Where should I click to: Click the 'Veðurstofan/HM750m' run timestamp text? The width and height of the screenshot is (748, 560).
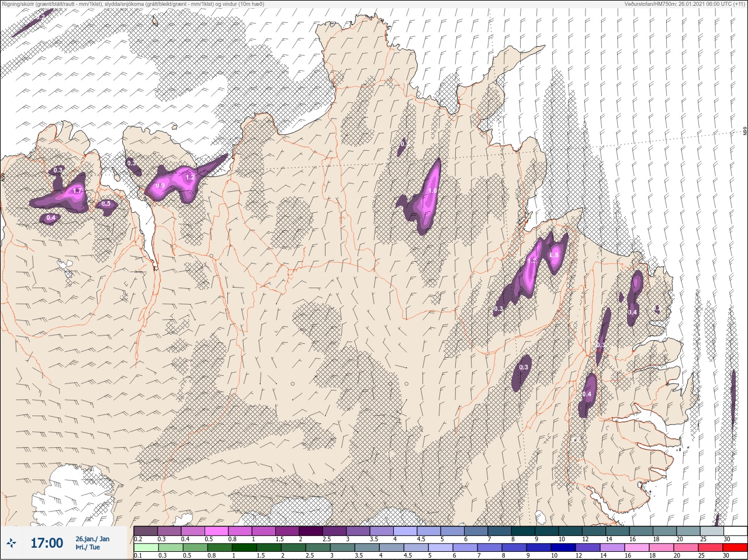pyautogui.click(x=685, y=4)
